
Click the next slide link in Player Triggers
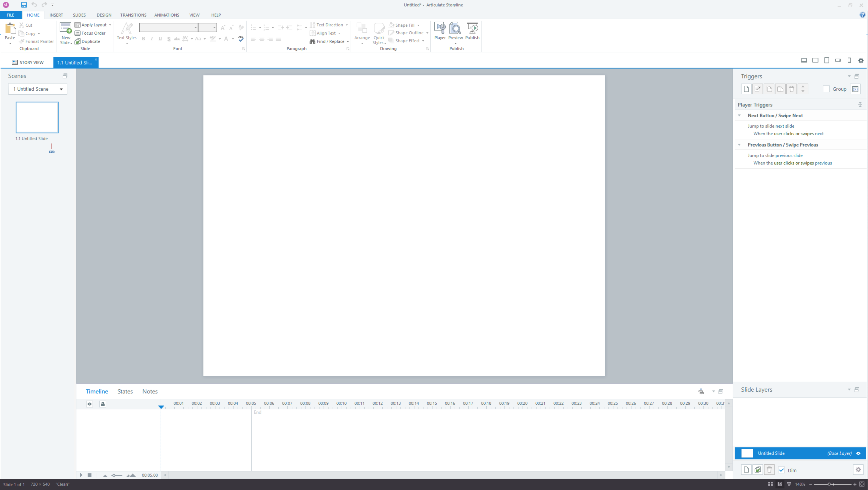click(785, 126)
